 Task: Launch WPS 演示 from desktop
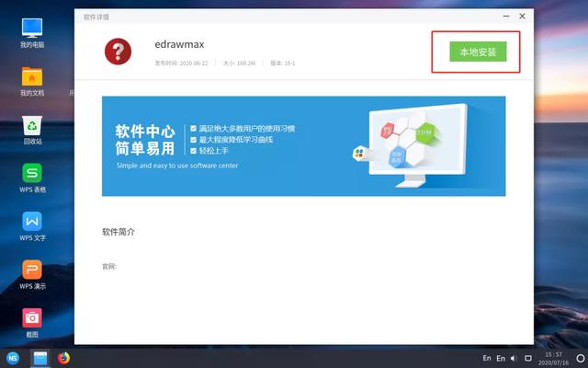(32, 275)
